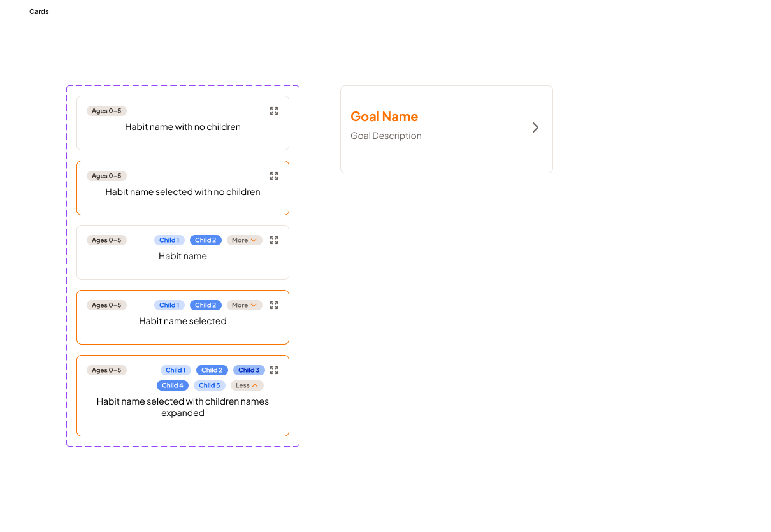Click expand icon on 'Habit name with no children' card
Viewport: 771px width, 532px height.
pyautogui.click(x=274, y=111)
